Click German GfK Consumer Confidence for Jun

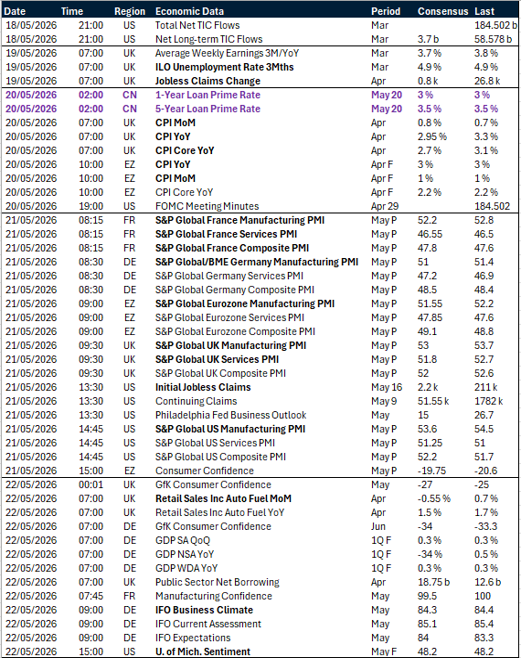213,526
